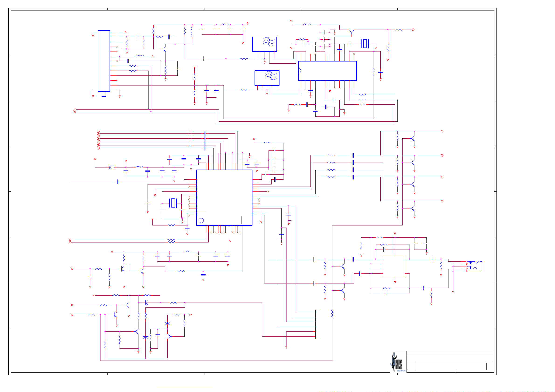Select the lower filter block with wave symbols
555x392 pixels.
coord(267,78)
